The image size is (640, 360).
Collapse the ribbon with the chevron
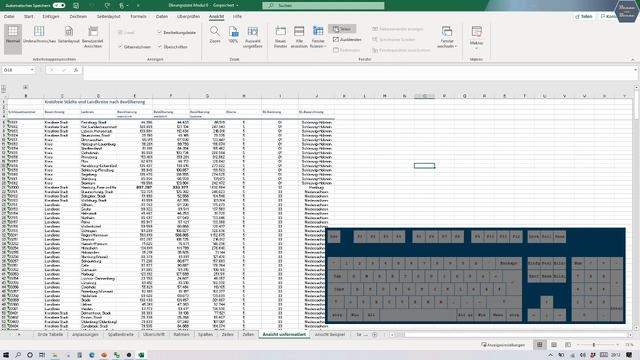(633, 60)
